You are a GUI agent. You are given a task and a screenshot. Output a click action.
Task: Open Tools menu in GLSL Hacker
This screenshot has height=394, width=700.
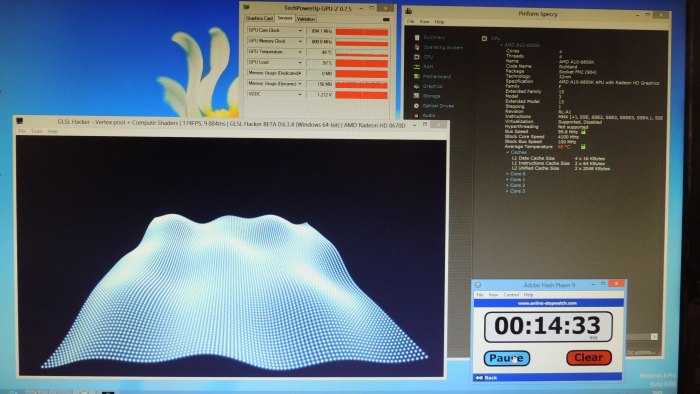37,132
